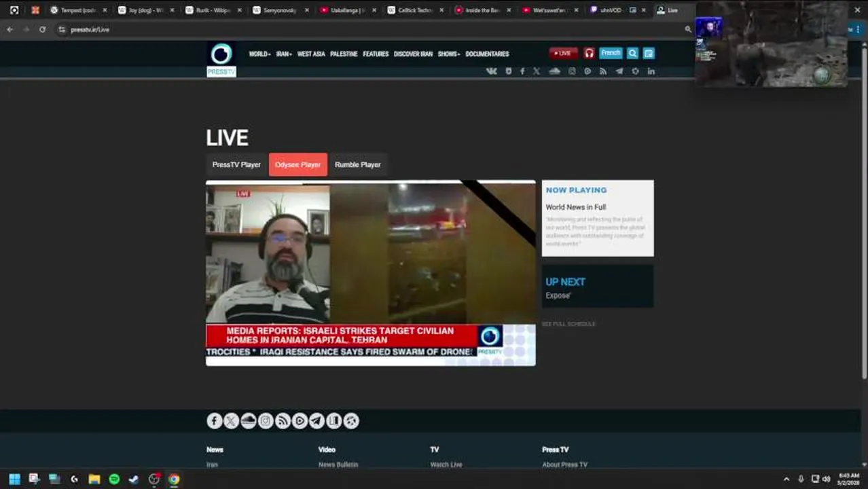Click the headphones radio icon in header
868x489 pixels.
point(589,53)
